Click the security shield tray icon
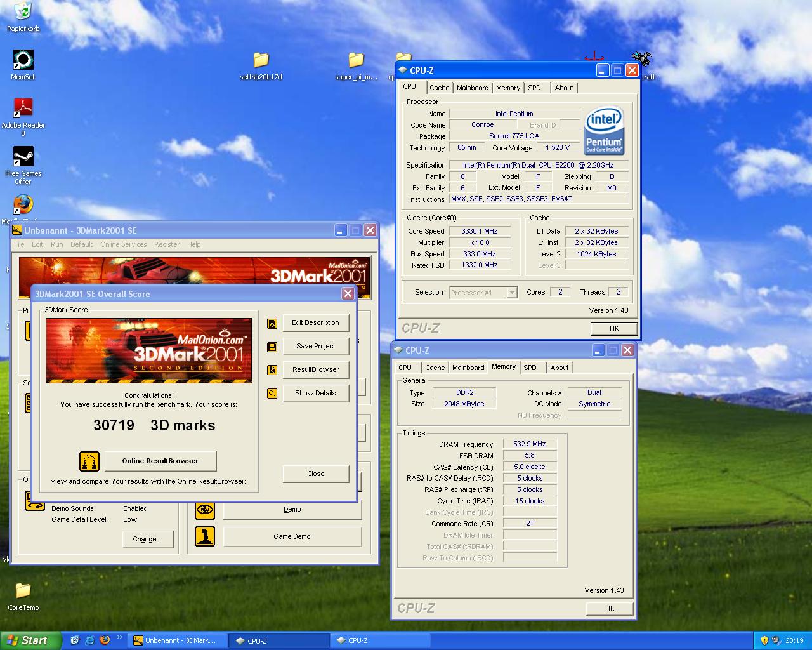 [764, 640]
